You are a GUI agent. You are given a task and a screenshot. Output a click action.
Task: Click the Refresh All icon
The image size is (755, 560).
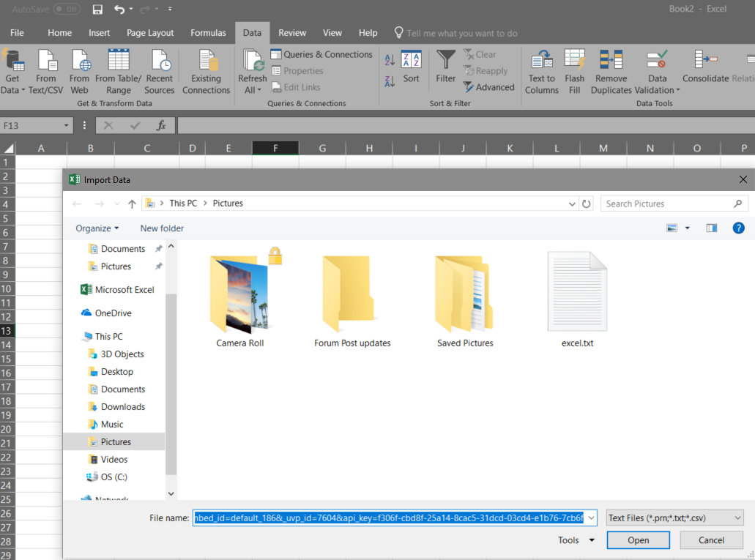pos(253,71)
